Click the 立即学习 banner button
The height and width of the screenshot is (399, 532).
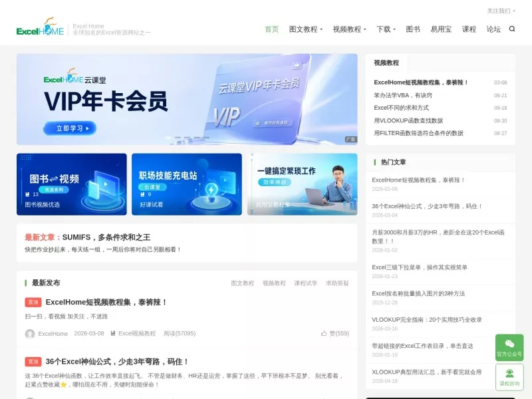coord(70,128)
